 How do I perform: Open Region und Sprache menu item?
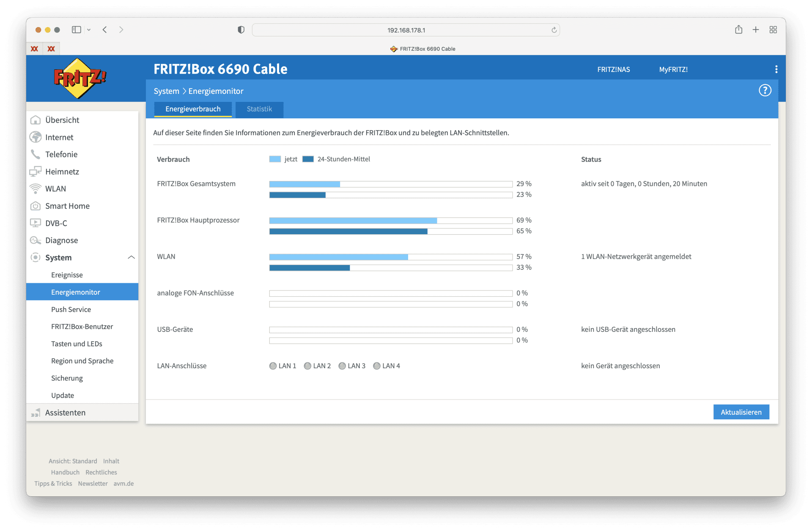coord(82,361)
